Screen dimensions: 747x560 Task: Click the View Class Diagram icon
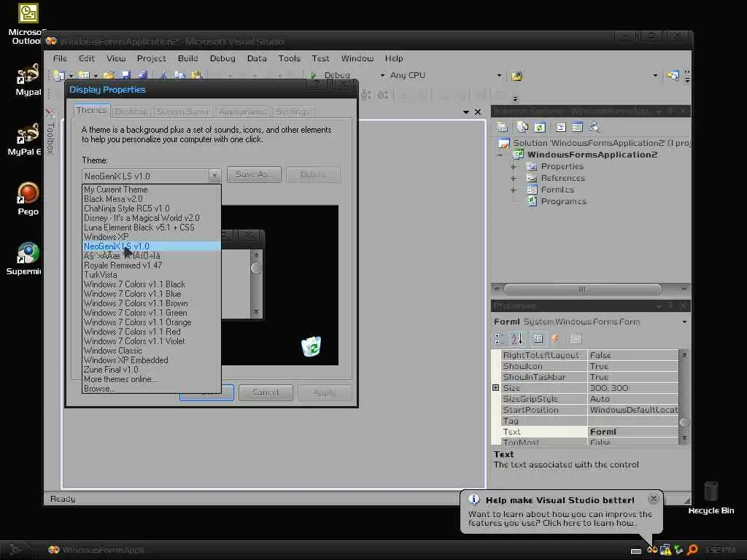pos(594,127)
